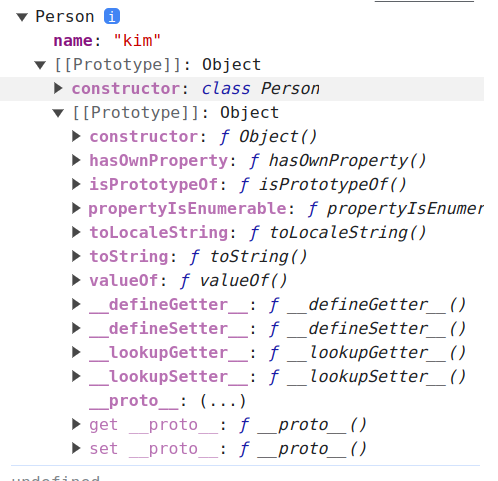Image resolution: width=498 pixels, height=481 pixels.
Task: Collapse the top-level Person object
Action: tap(22, 17)
